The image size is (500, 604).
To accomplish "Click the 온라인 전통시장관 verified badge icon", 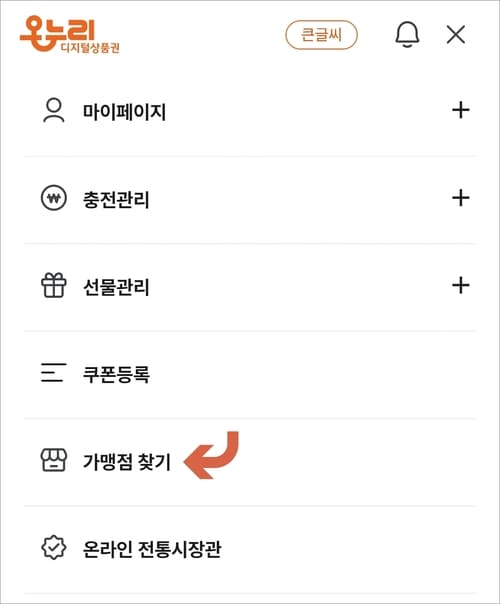I will tap(54, 547).
